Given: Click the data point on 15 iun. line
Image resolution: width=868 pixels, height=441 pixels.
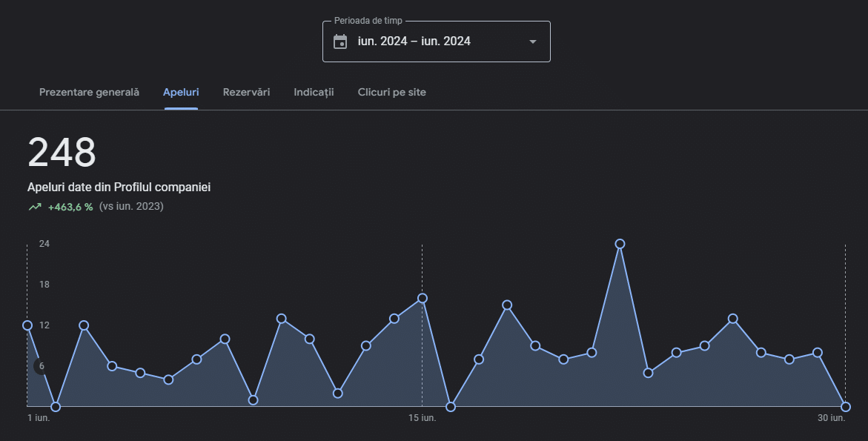Looking at the screenshot, I should click(x=423, y=298).
